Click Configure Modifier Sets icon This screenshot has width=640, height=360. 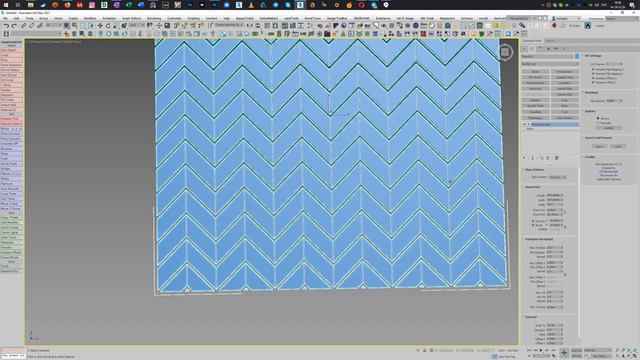556,158
